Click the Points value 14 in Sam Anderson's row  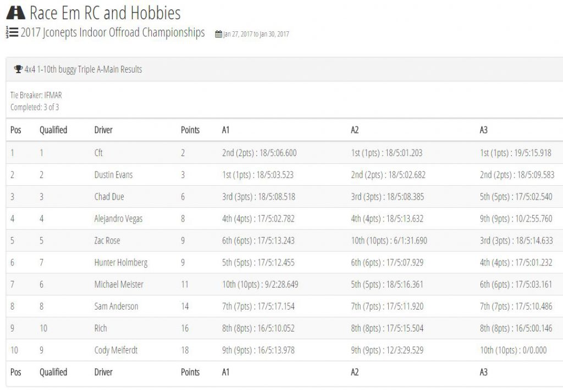[185, 306]
